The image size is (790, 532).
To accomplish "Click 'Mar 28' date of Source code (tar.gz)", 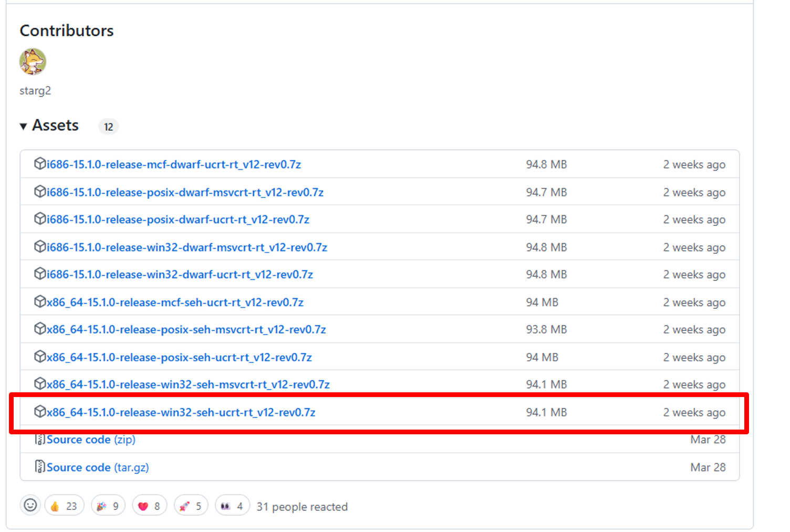I will pyautogui.click(x=708, y=467).
